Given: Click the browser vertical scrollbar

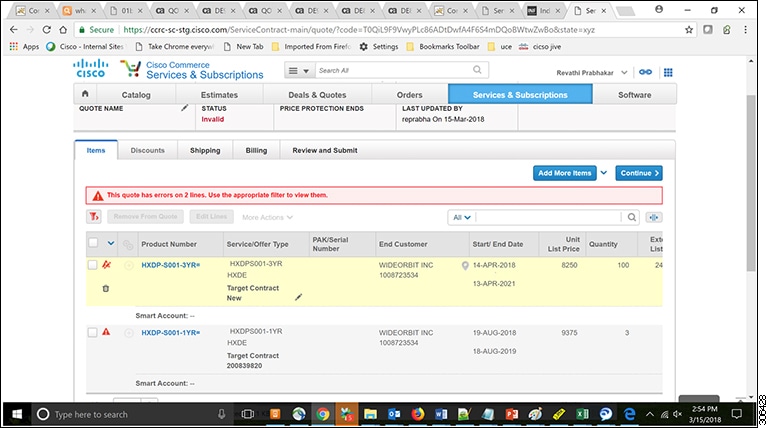Looking at the screenshot, I should 751,183.
